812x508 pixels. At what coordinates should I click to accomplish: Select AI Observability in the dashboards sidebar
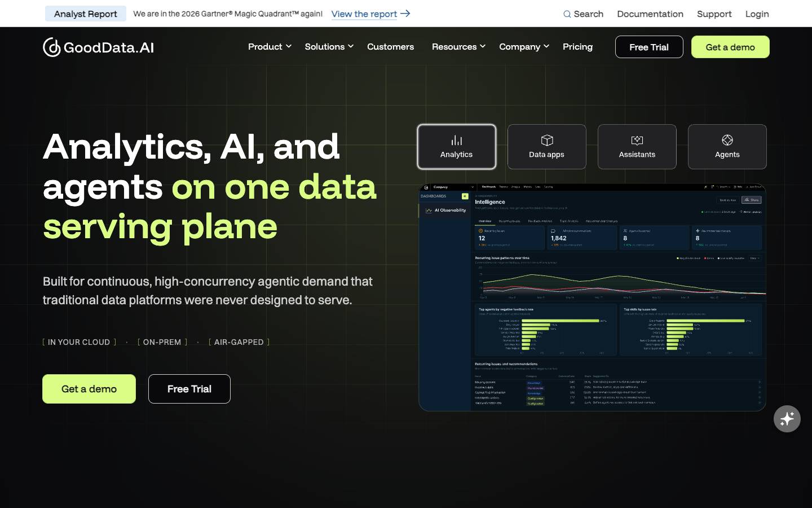[445, 210]
